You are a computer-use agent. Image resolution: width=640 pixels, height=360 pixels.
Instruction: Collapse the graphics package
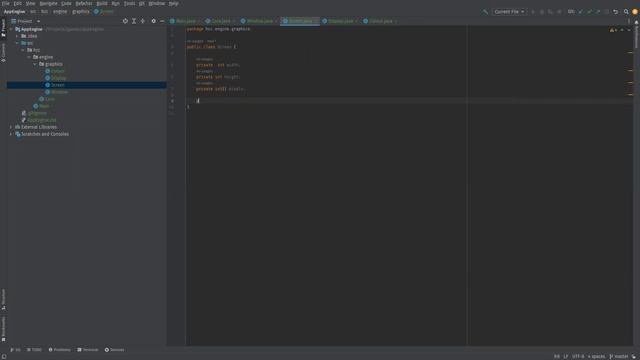tap(35, 64)
